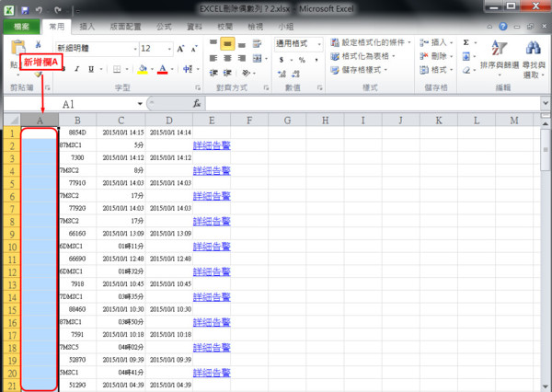This screenshot has width=552, height=392.
Task: Open the font name dropdown 新細明體
Action: pos(135,49)
